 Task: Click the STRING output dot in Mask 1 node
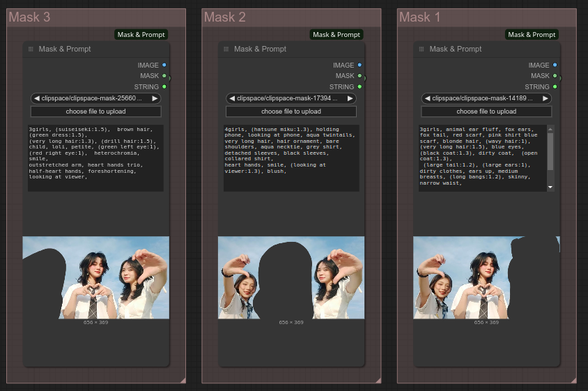pos(555,86)
